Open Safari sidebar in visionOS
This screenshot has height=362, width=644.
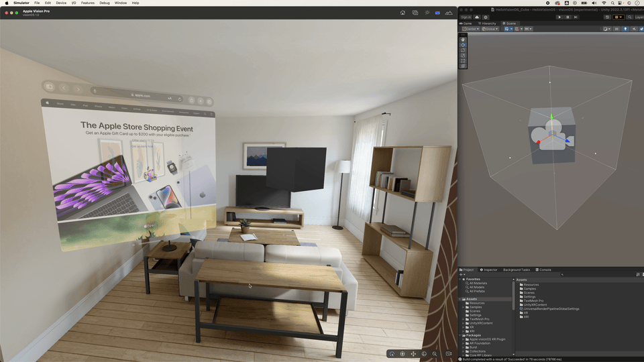pyautogui.click(x=49, y=86)
